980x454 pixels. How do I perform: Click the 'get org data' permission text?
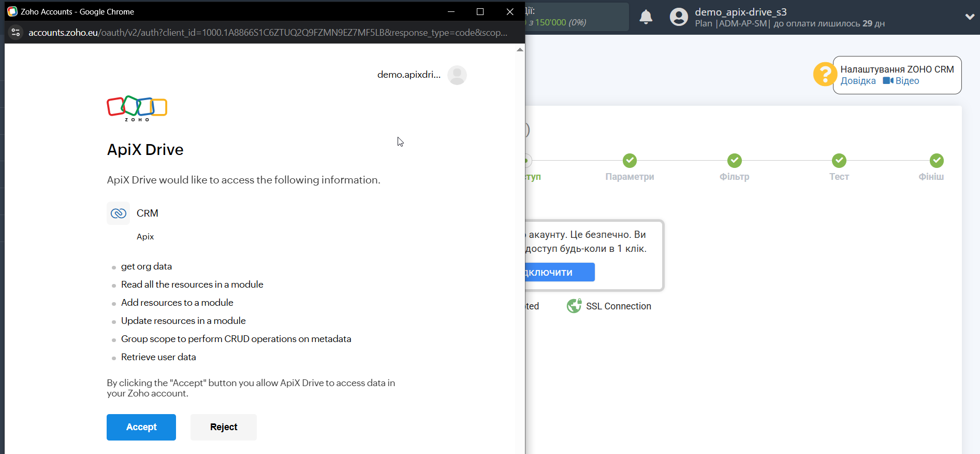point(147,266)
